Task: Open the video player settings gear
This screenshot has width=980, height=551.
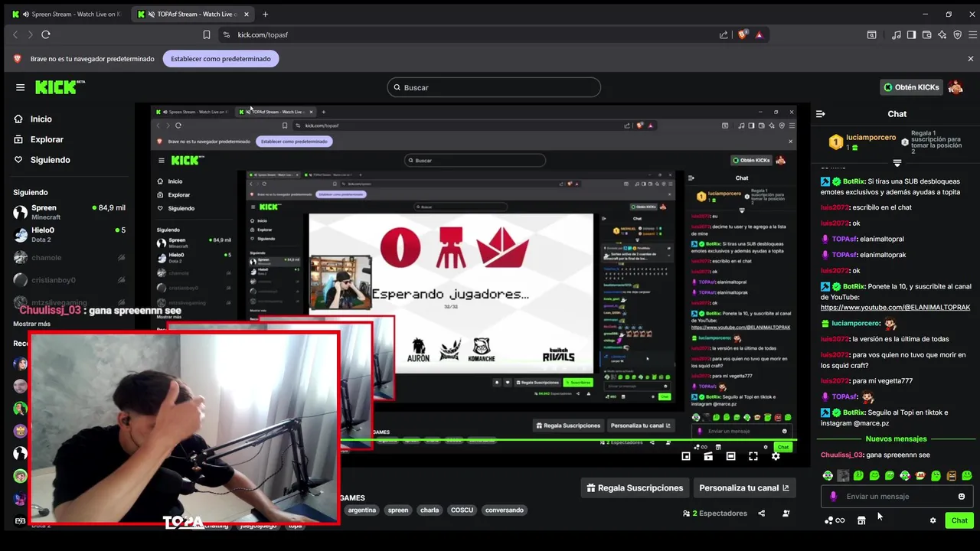Action: click(x=776, y=456)
